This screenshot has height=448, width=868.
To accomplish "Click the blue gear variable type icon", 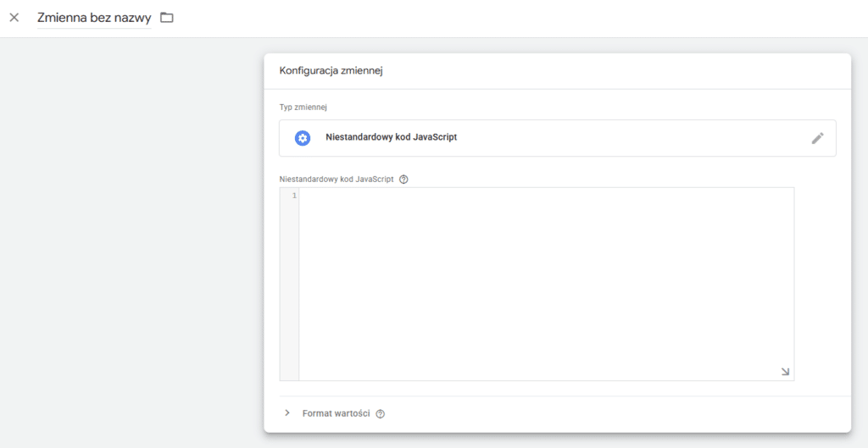I will click(x=303, y=138).
